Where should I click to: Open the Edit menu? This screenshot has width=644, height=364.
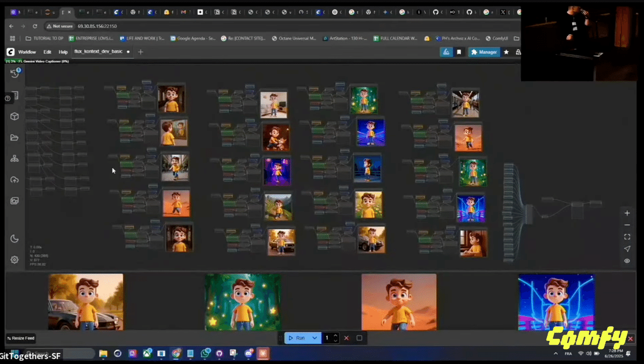click(47, 52)
